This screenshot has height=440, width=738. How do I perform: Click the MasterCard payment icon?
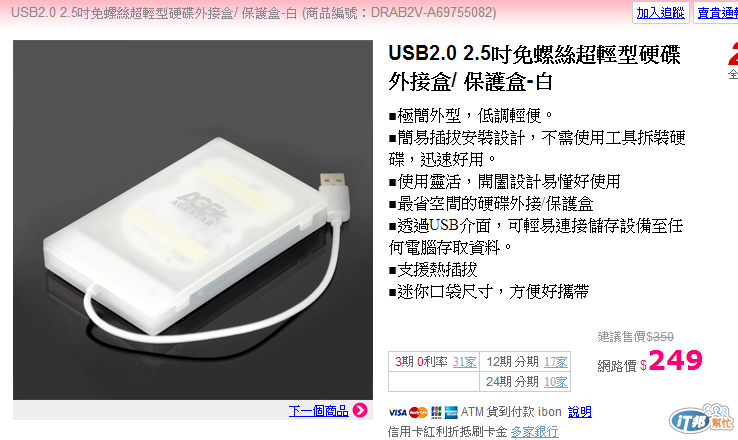(418, 413)
